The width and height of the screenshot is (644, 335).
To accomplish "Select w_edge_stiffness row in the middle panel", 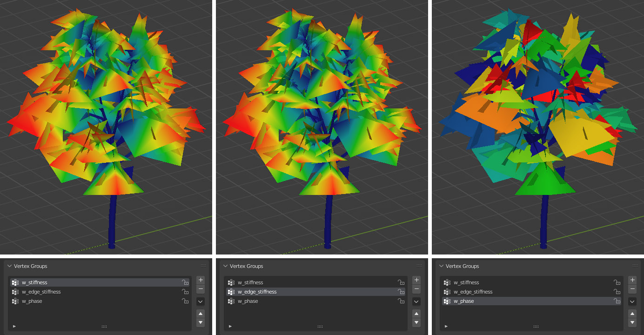I will 316,292.
